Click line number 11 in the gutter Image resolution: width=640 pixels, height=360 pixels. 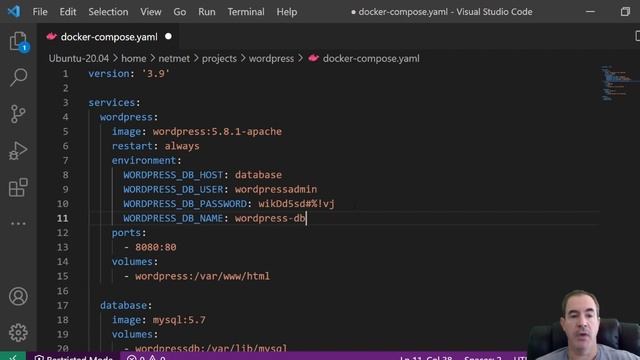pos(62,218)
